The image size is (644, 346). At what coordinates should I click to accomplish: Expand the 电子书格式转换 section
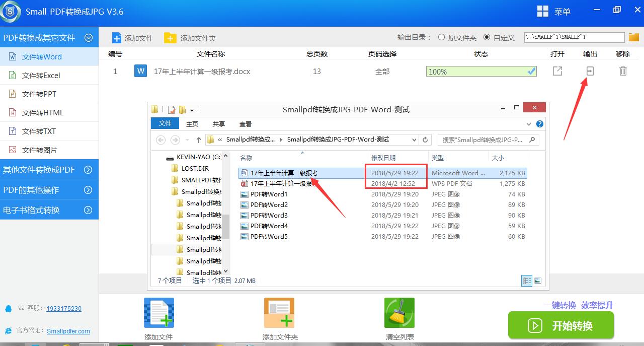pos(88,210)
